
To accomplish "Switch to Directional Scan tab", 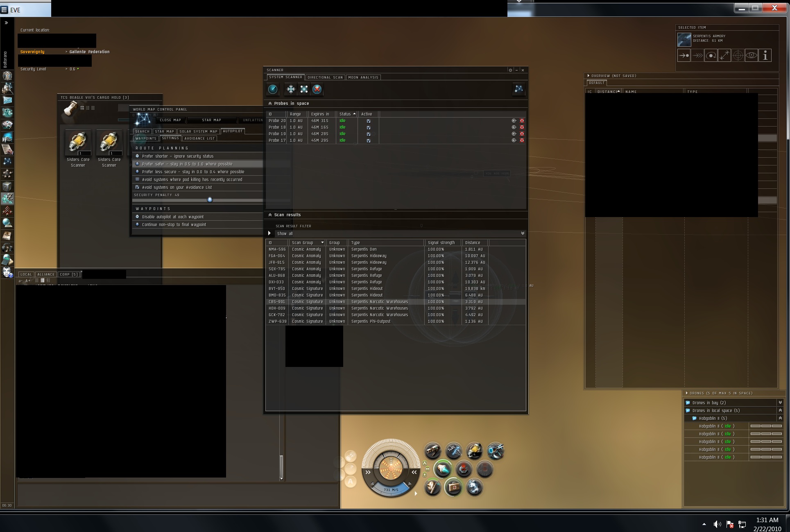I will point(325,77).
